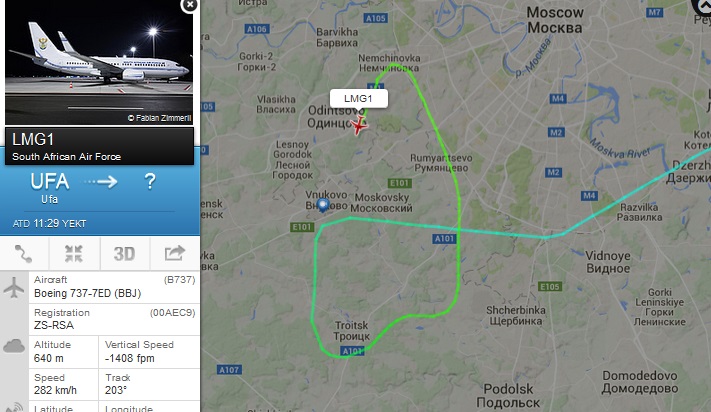The width and height of the screenshot is (711, 412).
Task: Click the share arrow icon
Action: (175, 253)
